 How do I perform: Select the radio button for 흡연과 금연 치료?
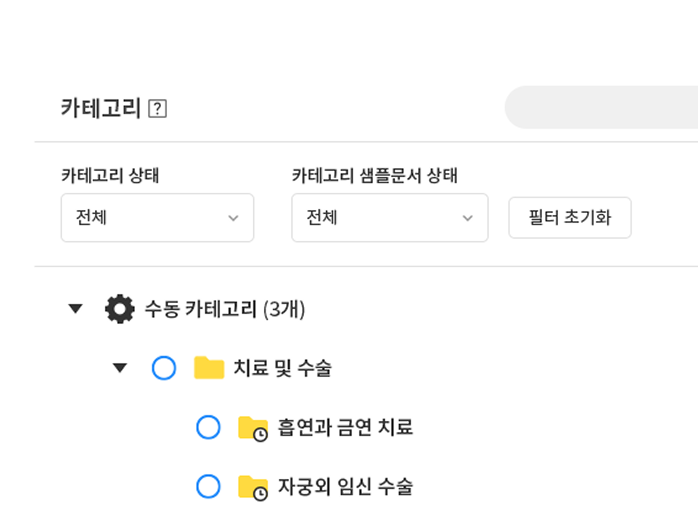[x=208, y=427]
